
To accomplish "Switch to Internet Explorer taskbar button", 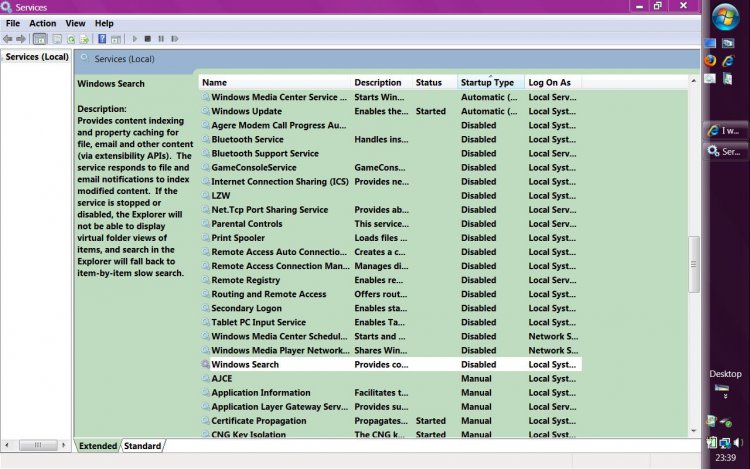I will [x=726, y=130].
